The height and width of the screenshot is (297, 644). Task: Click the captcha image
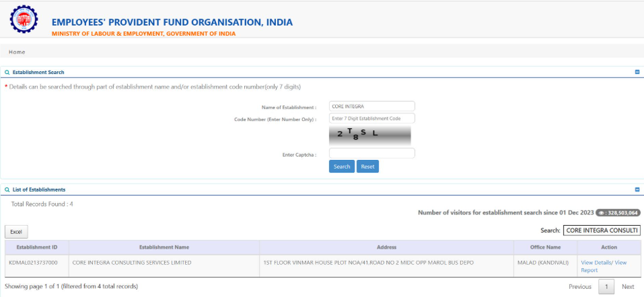pyautogui.click(x=369, y=135)
